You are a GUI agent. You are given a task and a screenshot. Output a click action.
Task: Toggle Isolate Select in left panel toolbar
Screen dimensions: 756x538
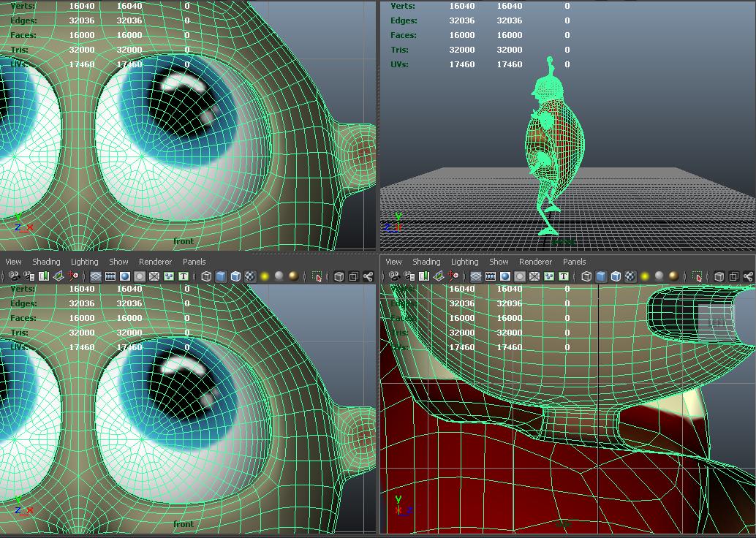317,276
